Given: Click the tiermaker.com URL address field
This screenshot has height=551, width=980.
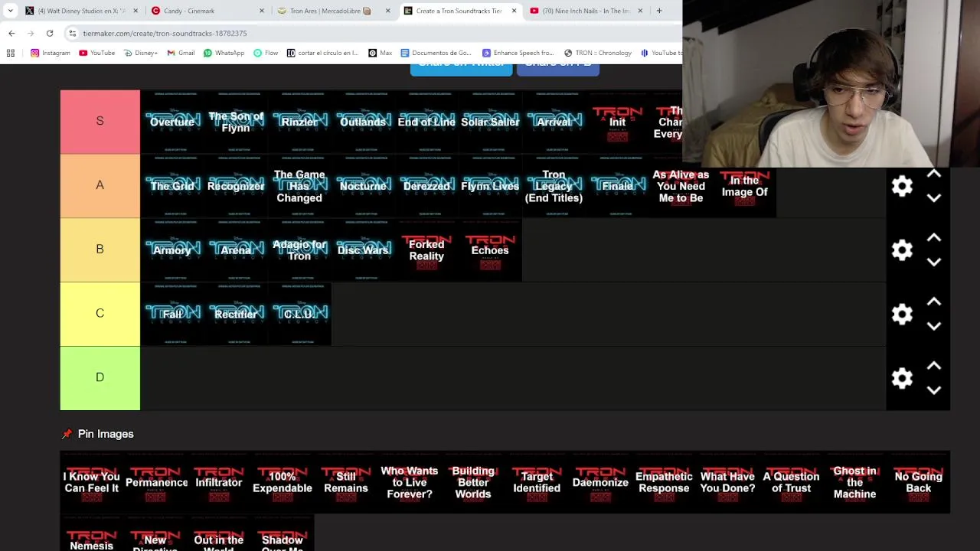Looking at the screenshot, I should [x=165, y=33].
